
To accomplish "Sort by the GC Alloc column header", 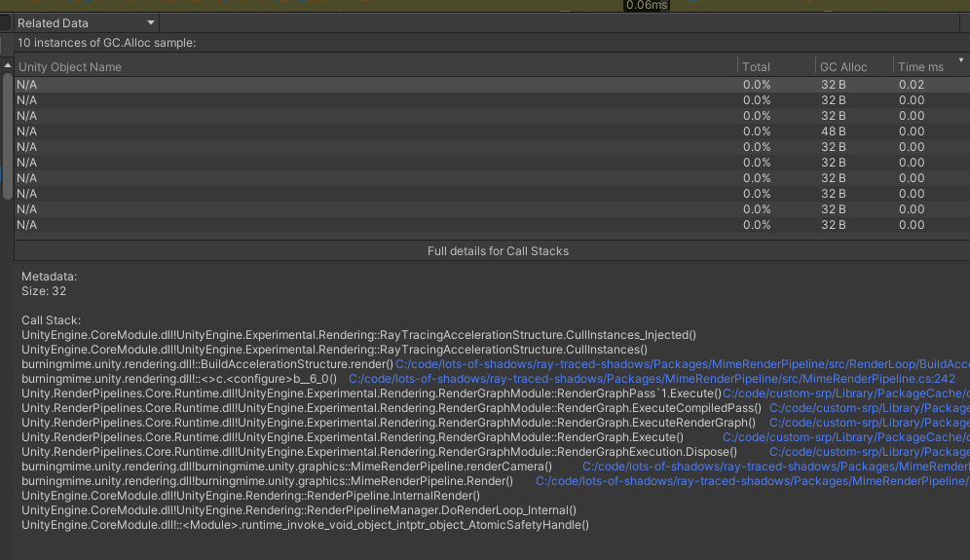I will click(x=843, y=67).
